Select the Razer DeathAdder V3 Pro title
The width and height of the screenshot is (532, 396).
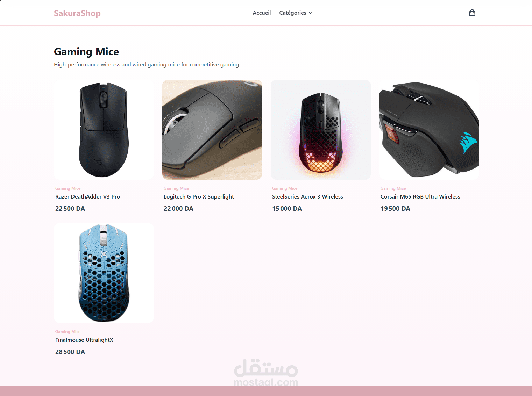tap(87, 197)
